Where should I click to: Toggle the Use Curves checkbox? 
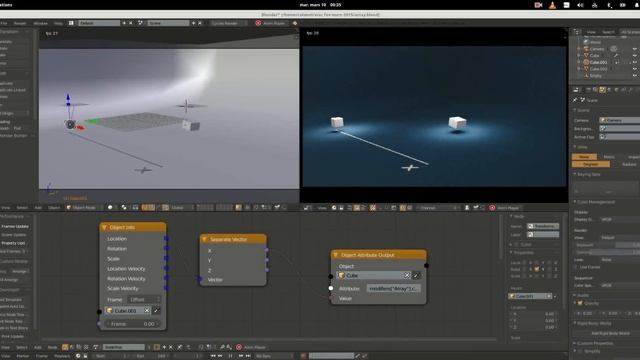pyautogui.click(x=576, y=267)
